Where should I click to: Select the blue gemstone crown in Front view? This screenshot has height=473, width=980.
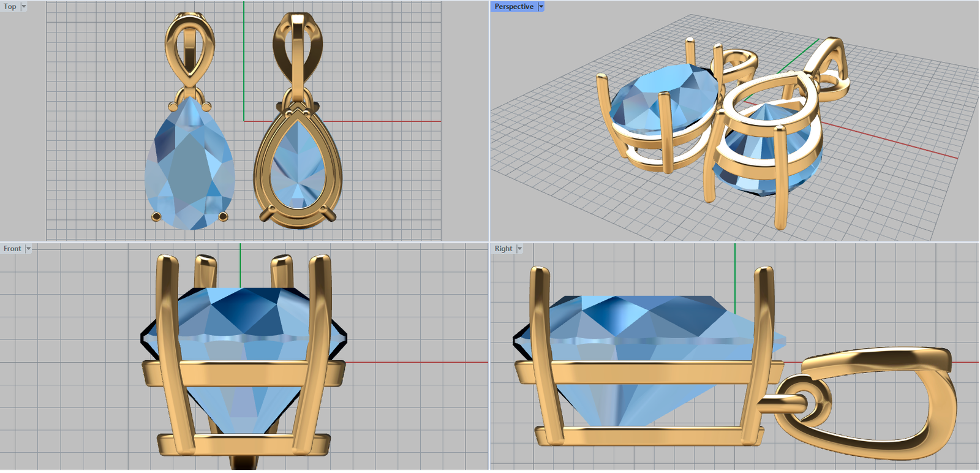pos(245,312)
